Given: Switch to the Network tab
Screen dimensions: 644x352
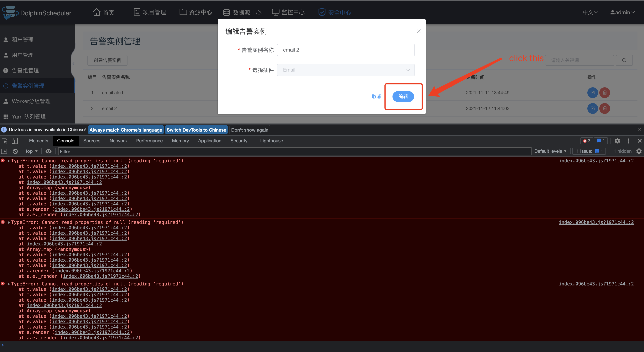Looking at the screenshot, I should coord(118,141).
